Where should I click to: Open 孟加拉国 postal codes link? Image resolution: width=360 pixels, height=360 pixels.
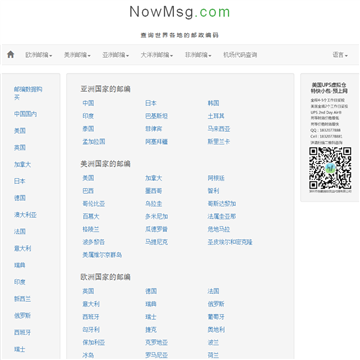coord(94,142)
